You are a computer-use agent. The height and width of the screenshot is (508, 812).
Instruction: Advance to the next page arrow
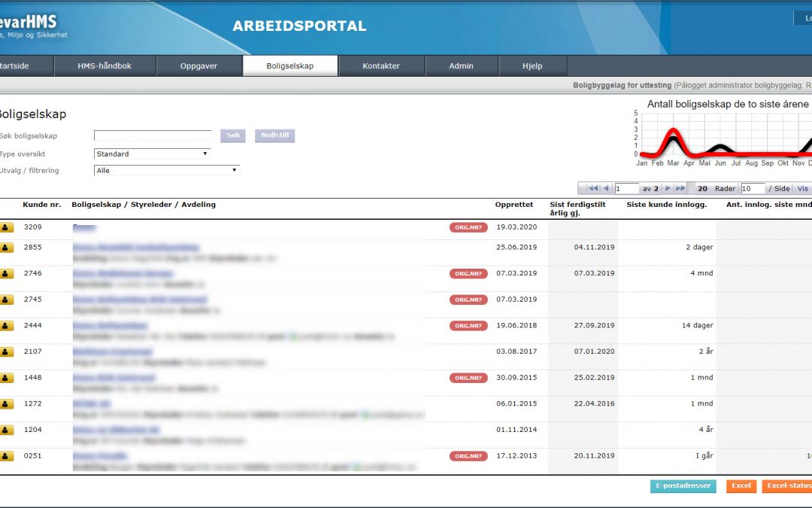[667, 189]
